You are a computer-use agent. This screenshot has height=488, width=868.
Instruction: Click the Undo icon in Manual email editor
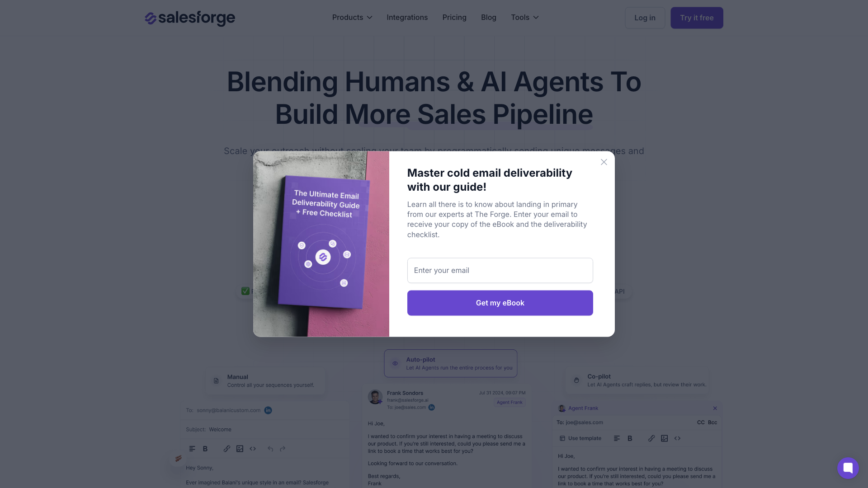click(x=270, y=449)
